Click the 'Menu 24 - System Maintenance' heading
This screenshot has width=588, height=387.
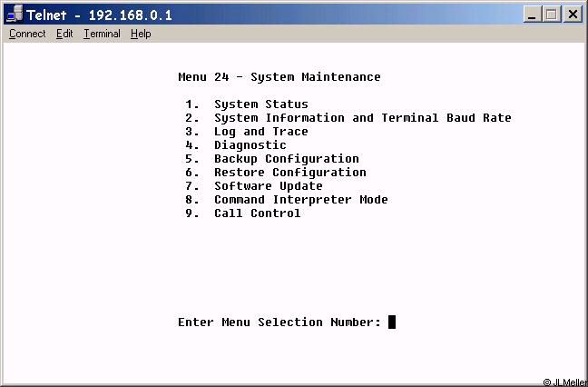(279, 77)
